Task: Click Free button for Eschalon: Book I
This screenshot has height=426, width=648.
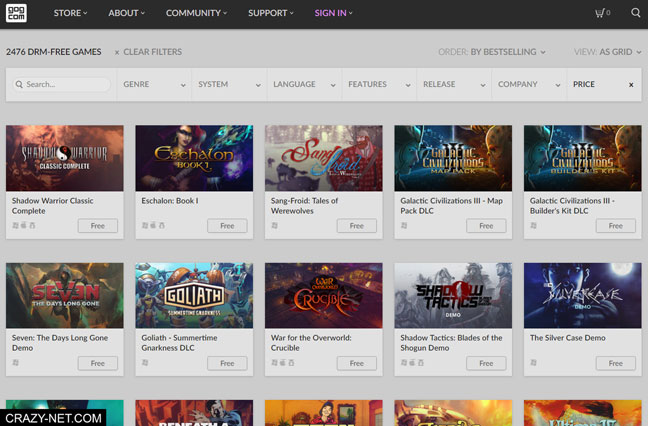Action: [227, 226]
